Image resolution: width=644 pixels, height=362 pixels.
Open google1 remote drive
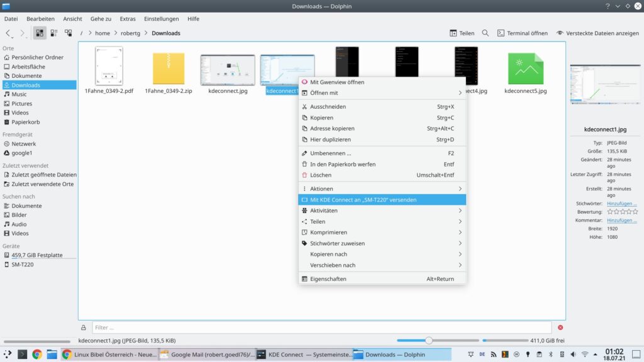click(x=39, y=153)
